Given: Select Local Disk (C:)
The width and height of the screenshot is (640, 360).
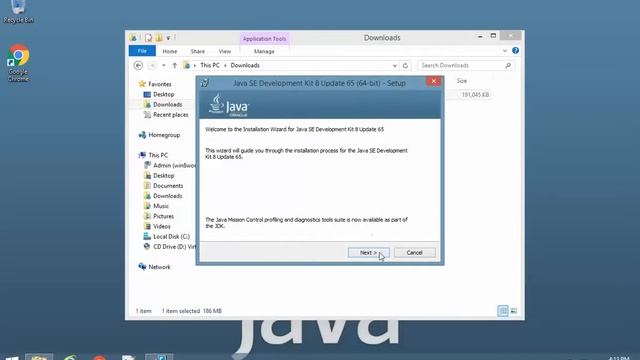Looking at the screenshot, I should [x=171, y=237].
